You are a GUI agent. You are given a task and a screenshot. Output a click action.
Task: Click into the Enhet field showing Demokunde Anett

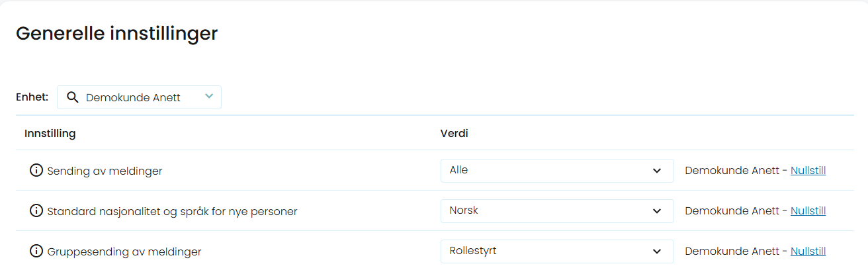click(139, 97)
